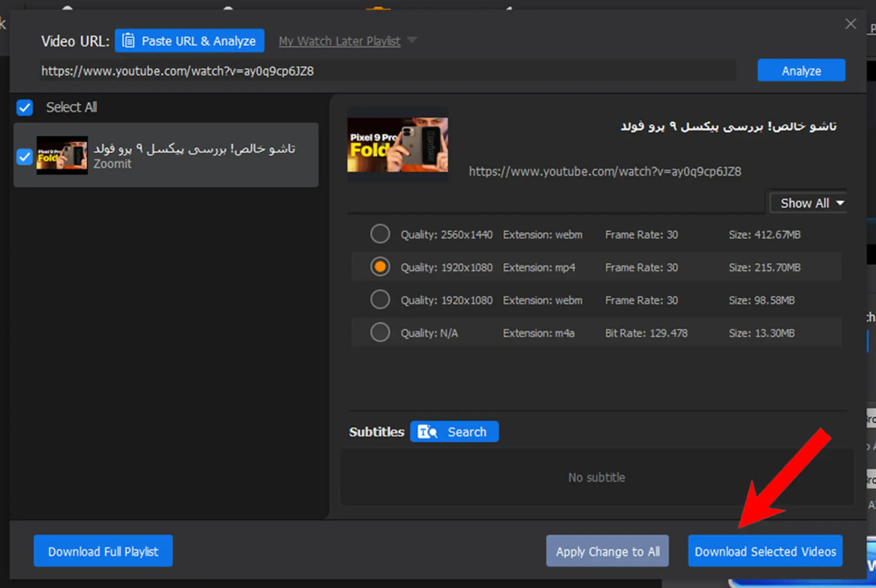The image size is (876, 588).
Task: Click Extension: m4a text
Action: [x=538, y=333]
